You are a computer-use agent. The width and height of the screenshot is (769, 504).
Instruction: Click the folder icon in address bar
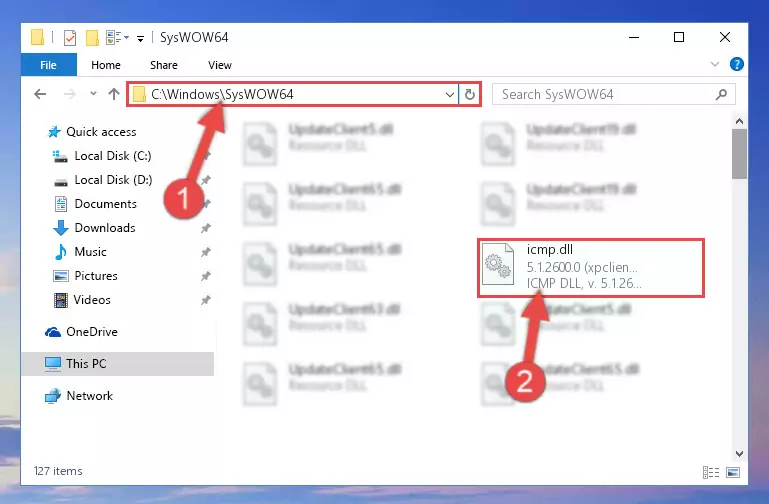coord(140,94)
